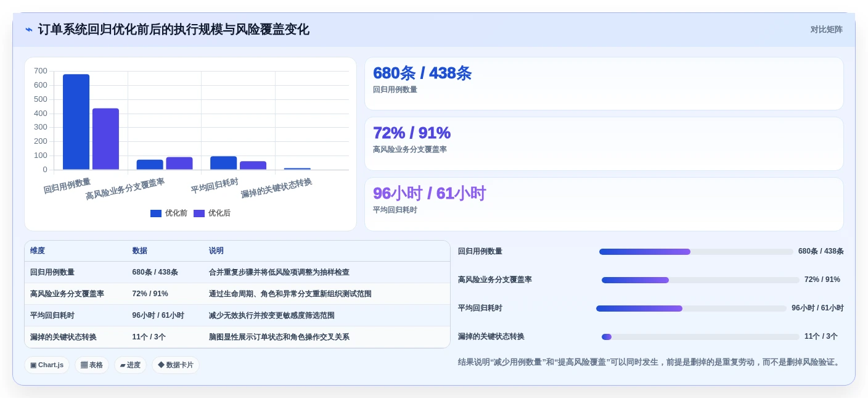The height and width of the screenshot is (398, 868).
Task: Click the 结果说明 summary paragraph
Action: pos(650,362)
